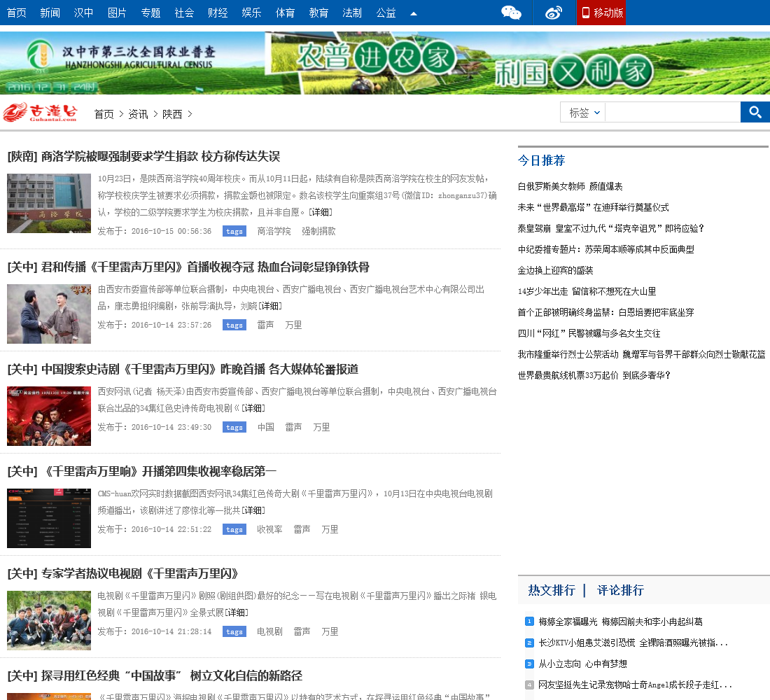Focus the search text input field
This screenshot has width=770, height=700.
[x=673, y=113]
